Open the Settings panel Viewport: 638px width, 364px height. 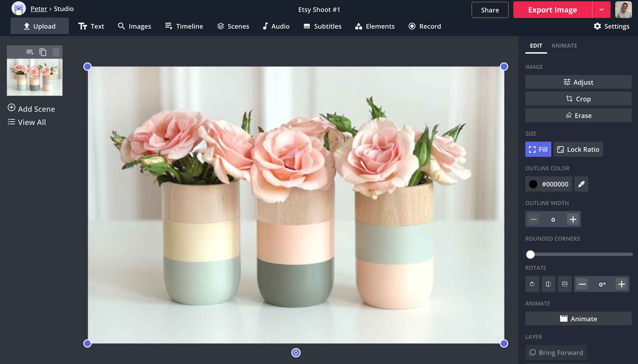611,26
